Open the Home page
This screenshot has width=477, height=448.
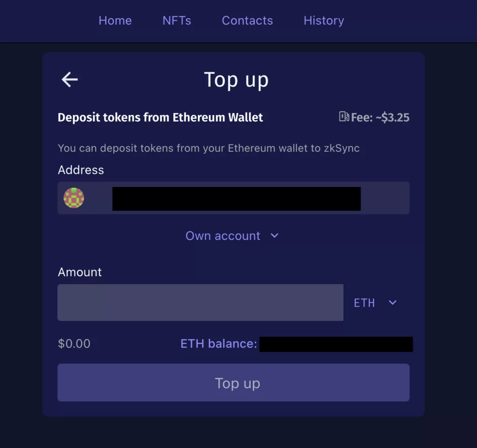(115, 20)
